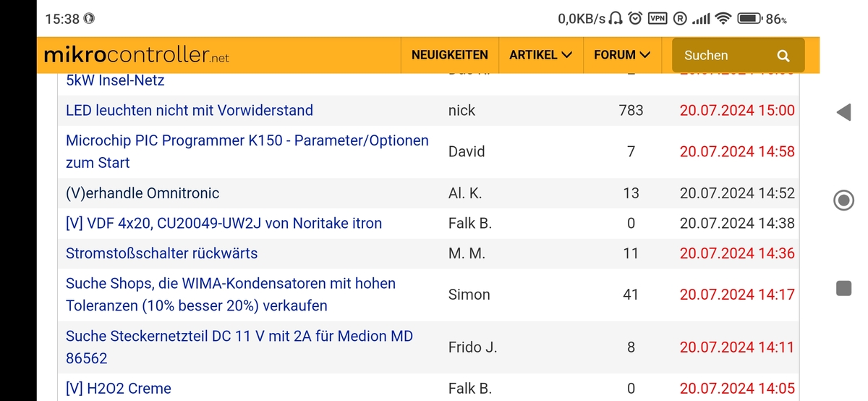The image size is (868, 401).
Task: Tap the search magnifier icon
Action: (x=783, y=55)
